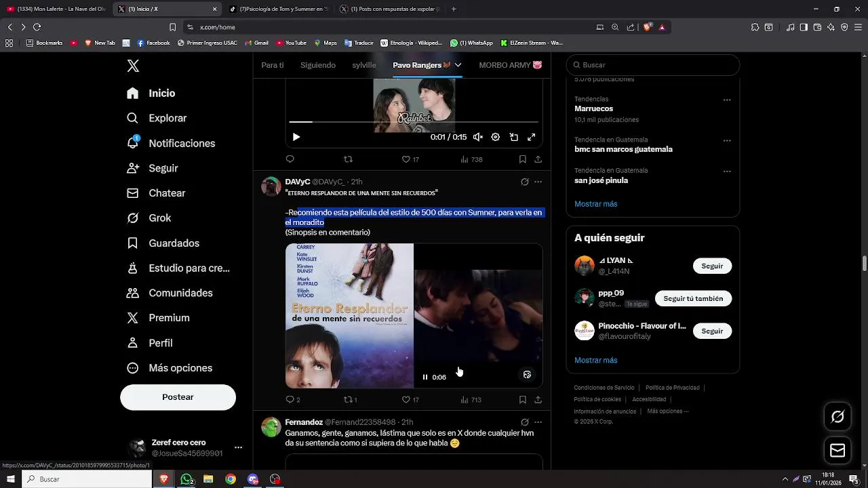Image resolution: width=868 pixels, height=488 pixels.
Task: Switch to MORBO ARMY tab
Action: (510, 65)
